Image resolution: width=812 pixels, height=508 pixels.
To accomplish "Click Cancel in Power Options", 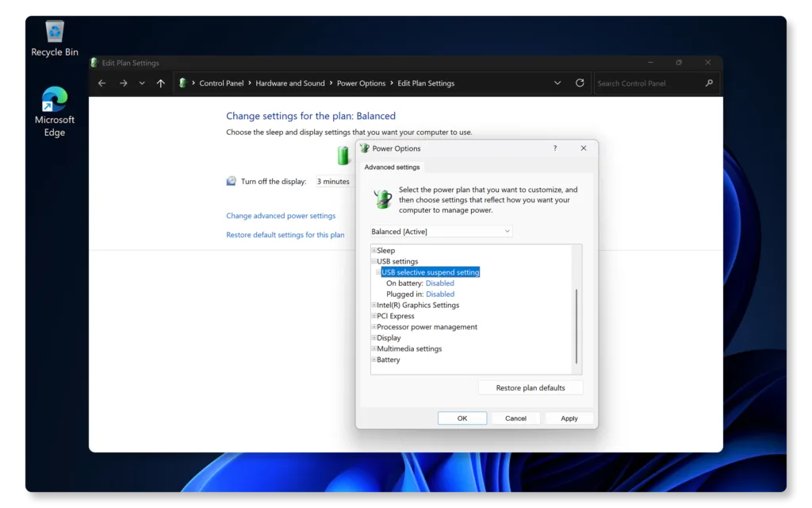I will (515, 418).
